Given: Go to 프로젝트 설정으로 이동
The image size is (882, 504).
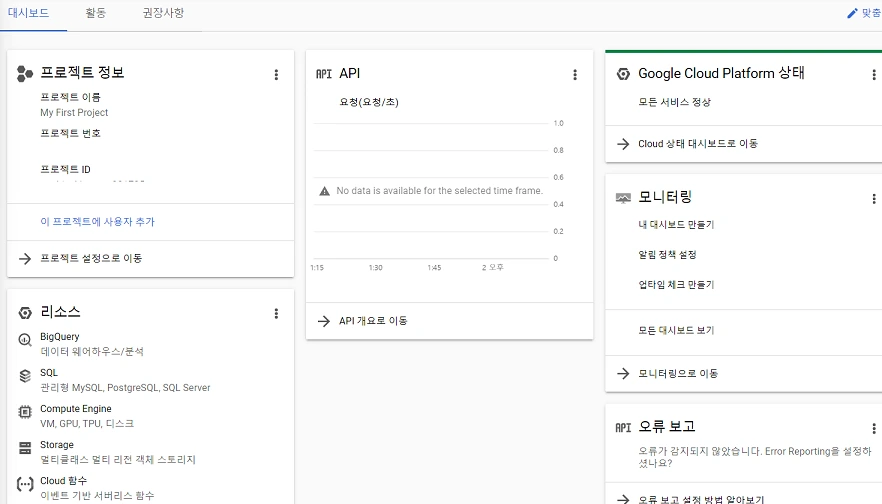Looking at the screenshot, I should tap(91, 258).
